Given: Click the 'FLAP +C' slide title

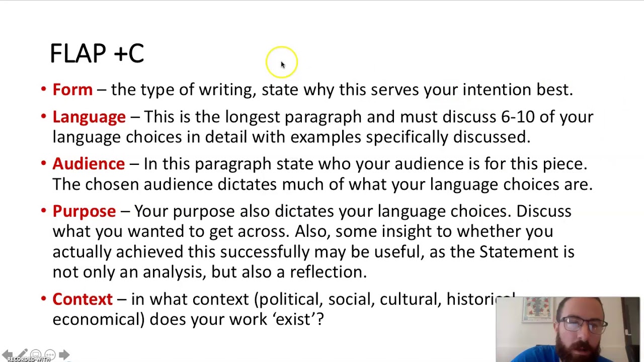Looking at the screenshot, I should coord(97,53).
